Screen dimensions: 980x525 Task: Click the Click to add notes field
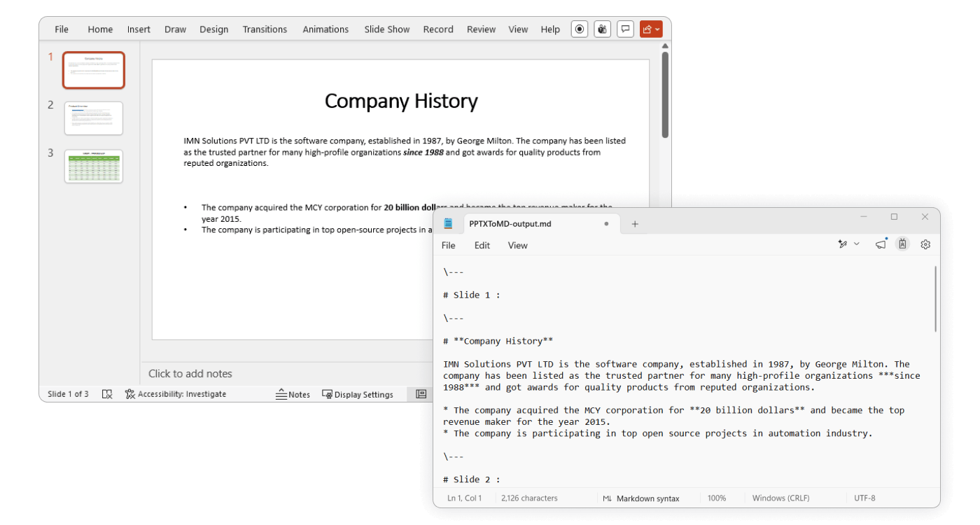click(190, 374)
